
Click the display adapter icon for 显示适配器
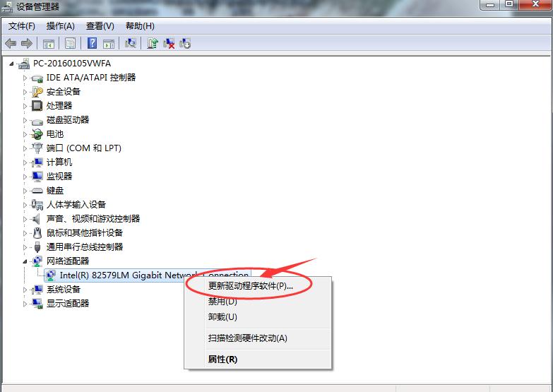point(37,304)
